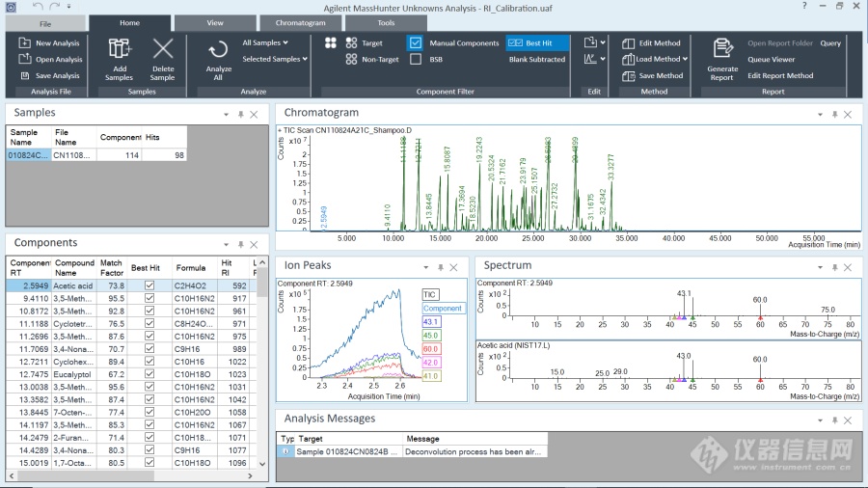Click the Best Hit filter icon

[x=515, y=42]
